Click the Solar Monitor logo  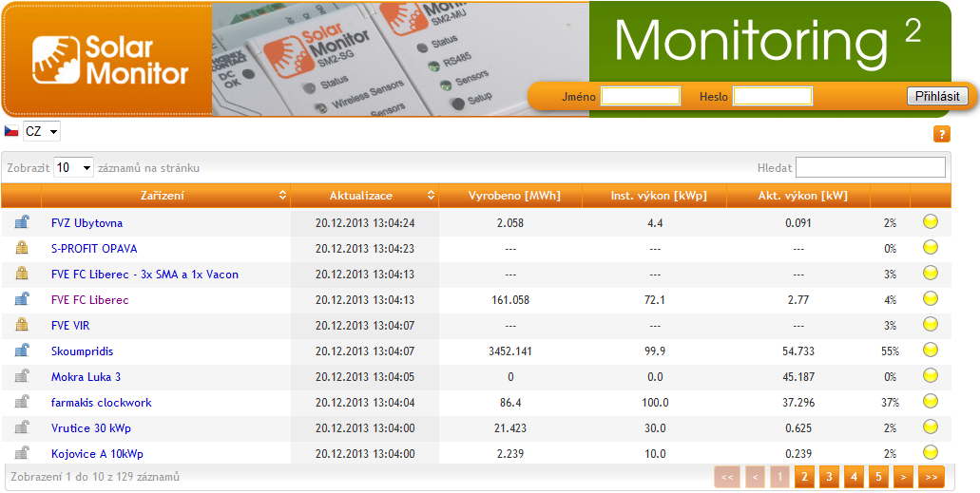pos(109,61)
